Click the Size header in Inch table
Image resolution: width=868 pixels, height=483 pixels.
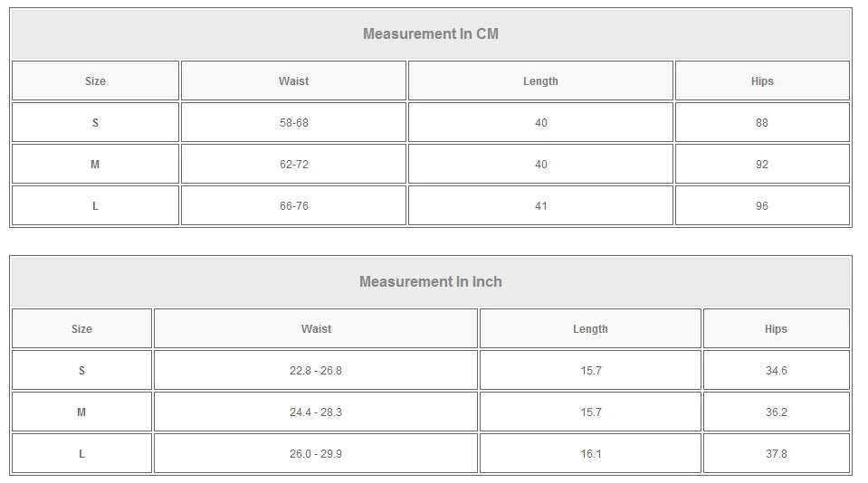(81, 329)
